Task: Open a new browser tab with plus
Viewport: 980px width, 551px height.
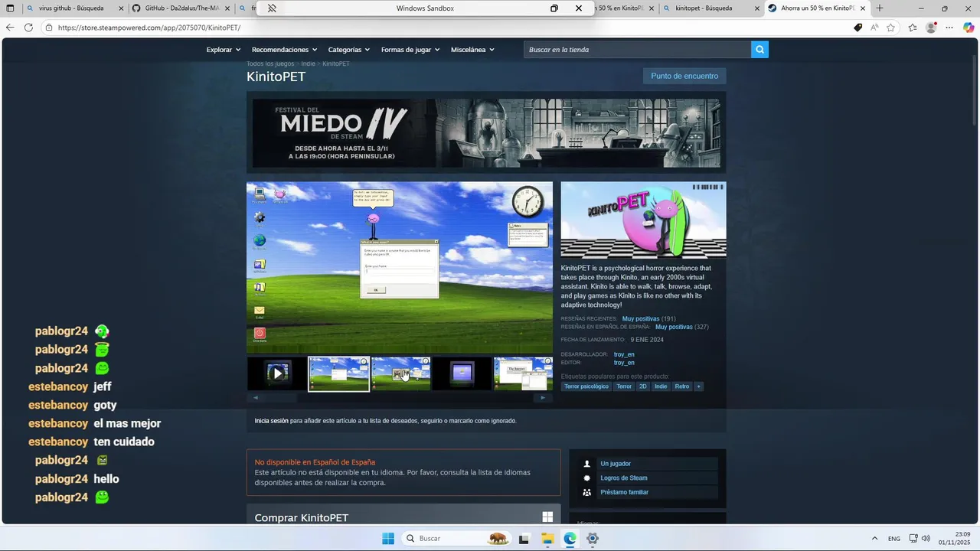Action: tap(880, 8)
